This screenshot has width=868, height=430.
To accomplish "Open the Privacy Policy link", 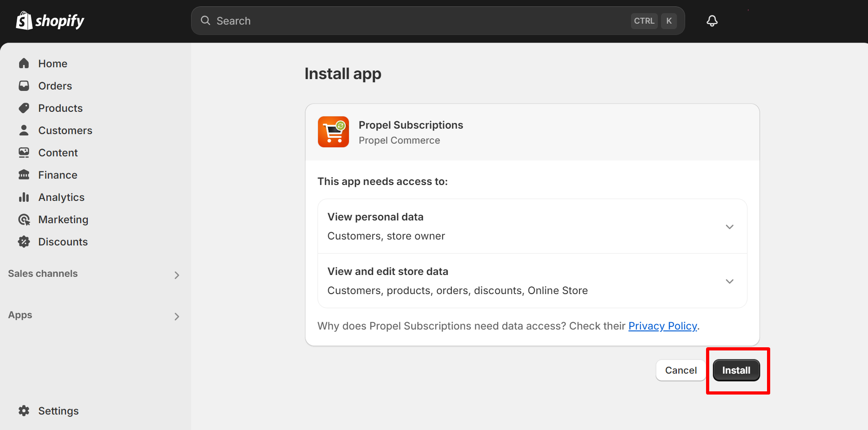I will point(662,326).
